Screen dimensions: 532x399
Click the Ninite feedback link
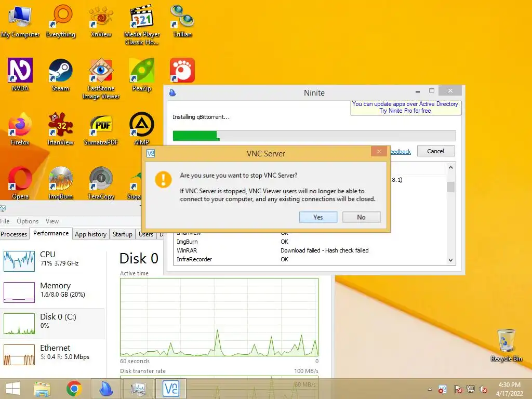pos(401,152)
